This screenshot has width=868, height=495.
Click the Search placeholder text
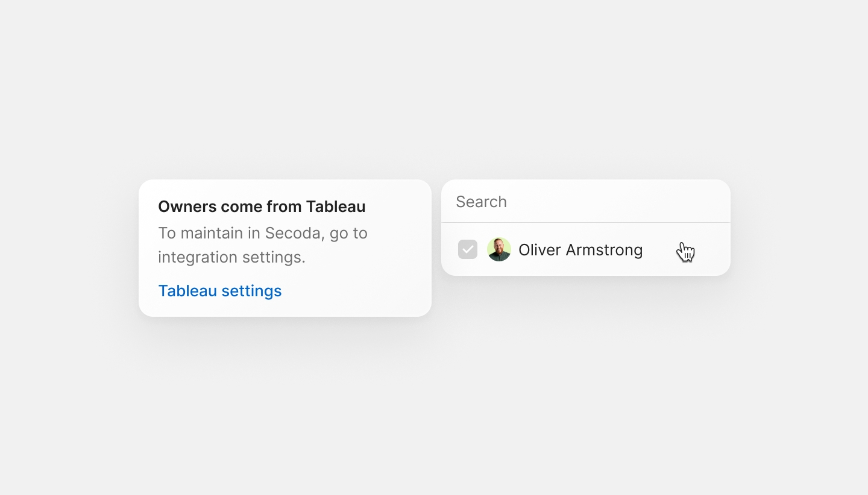pyautogui.click(x=481, y=202)
